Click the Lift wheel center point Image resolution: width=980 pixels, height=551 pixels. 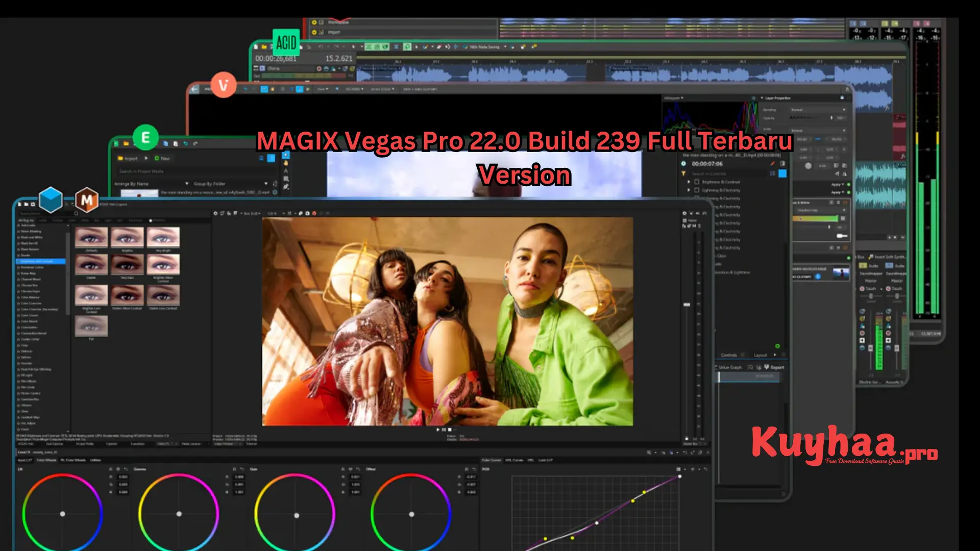[62, 514]
